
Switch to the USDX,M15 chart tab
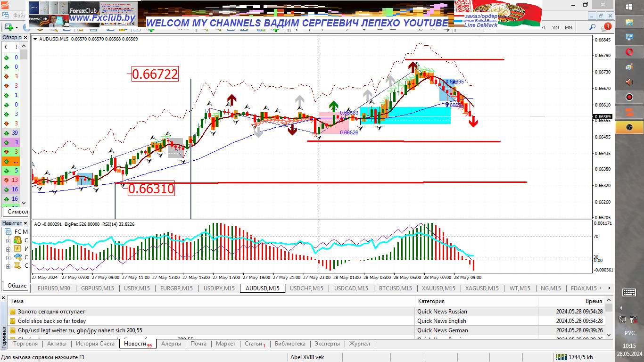click(137, 288)
